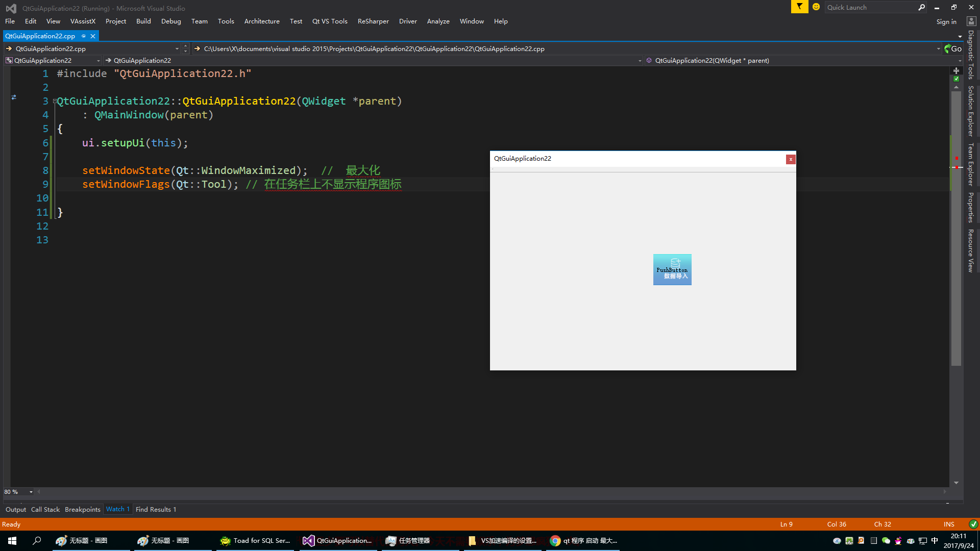
Task: Open the VS加速编译的设置 folder taskbar item
Action: point(502,541)
